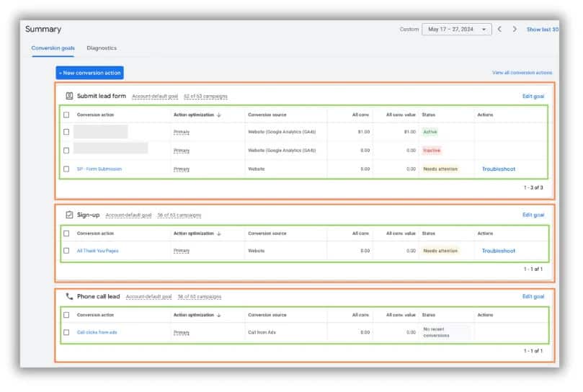Click Account-default goal next to Phone call lead
This screenshot has width=583, height=392.
[148, 297]
